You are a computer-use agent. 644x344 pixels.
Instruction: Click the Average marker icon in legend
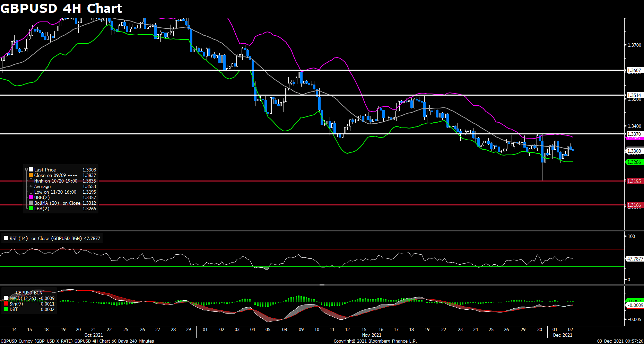31,186
